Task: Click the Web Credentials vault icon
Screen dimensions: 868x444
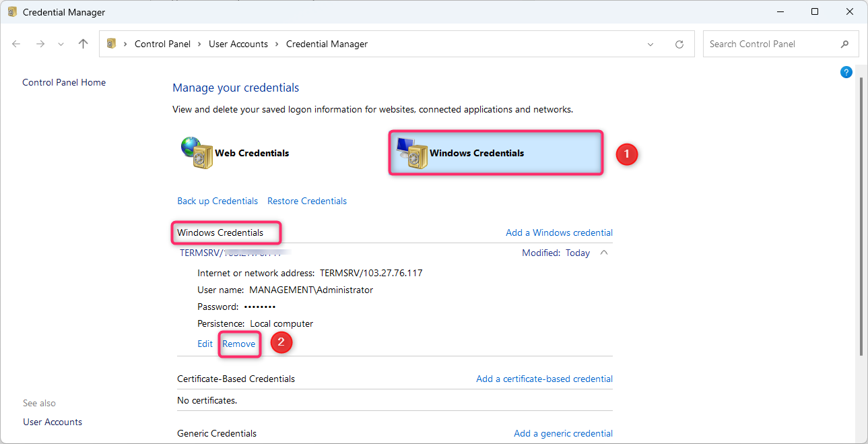Action: (x=197, y=153)
